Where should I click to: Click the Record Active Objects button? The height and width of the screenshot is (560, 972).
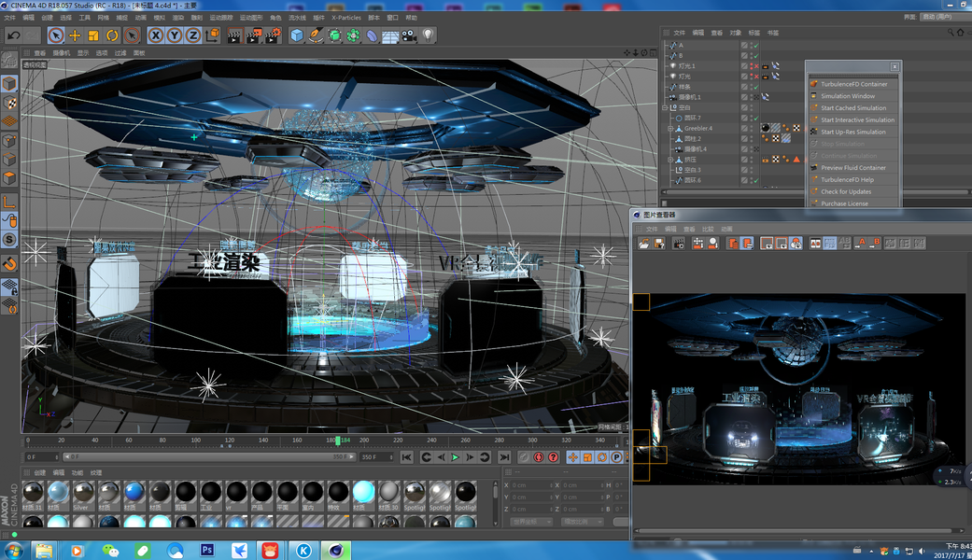point(525,457)
